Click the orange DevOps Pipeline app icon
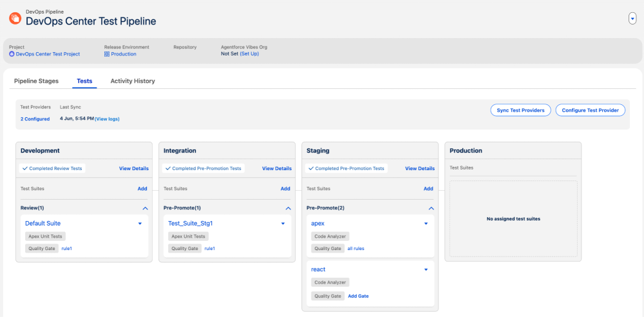 click(x=15, y=18)
